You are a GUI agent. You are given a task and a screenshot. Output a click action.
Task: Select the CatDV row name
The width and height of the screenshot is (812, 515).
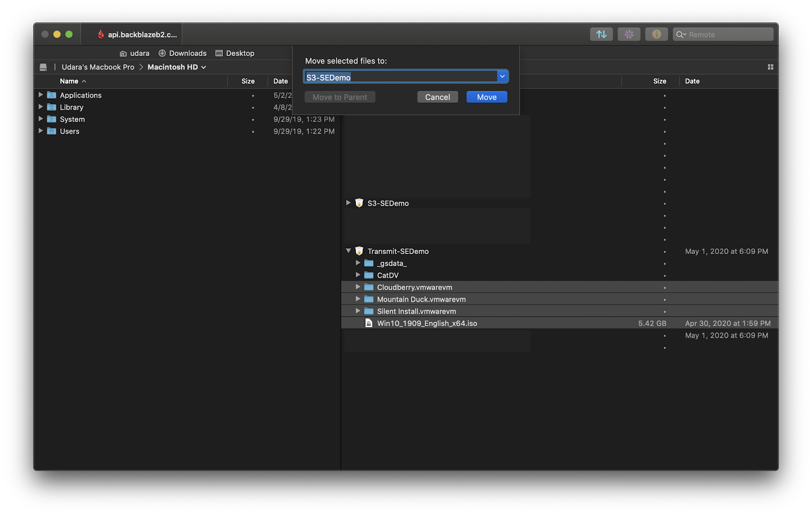[x=388, y=275]
